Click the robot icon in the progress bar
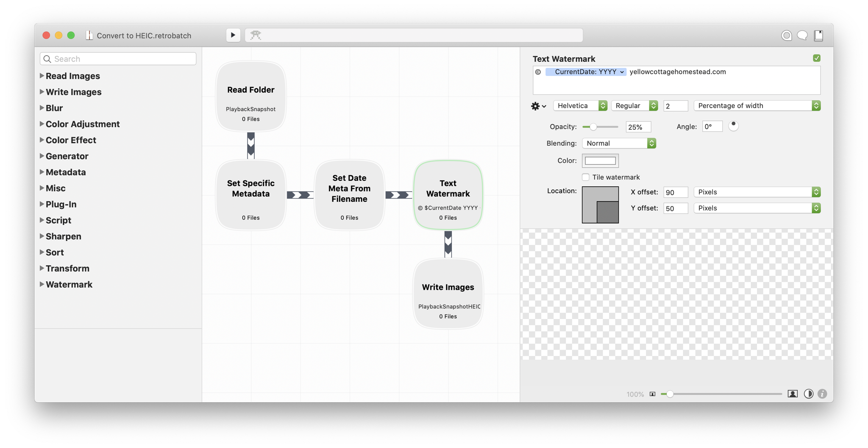This screenshot has width=868, height=448. click(256, 35)
